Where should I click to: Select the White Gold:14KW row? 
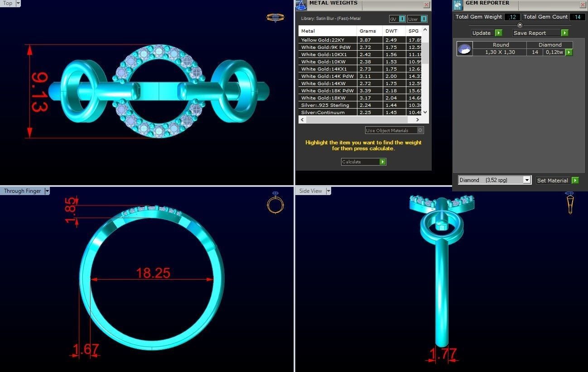(x=360, y=83)
